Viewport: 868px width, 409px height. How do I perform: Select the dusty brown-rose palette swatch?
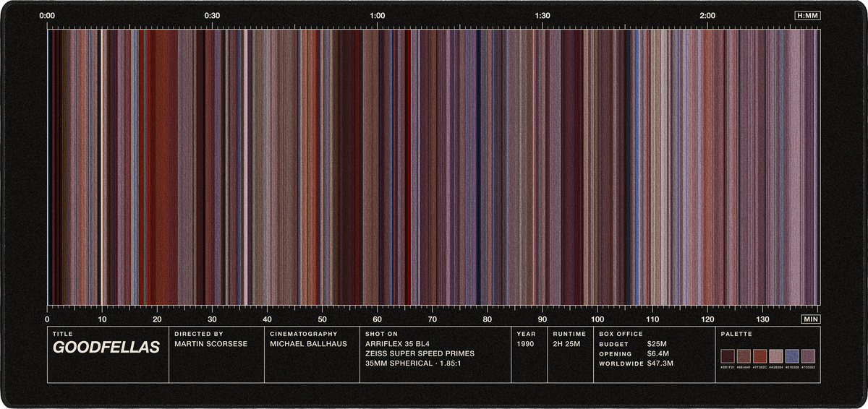click(x=744, y=356)
